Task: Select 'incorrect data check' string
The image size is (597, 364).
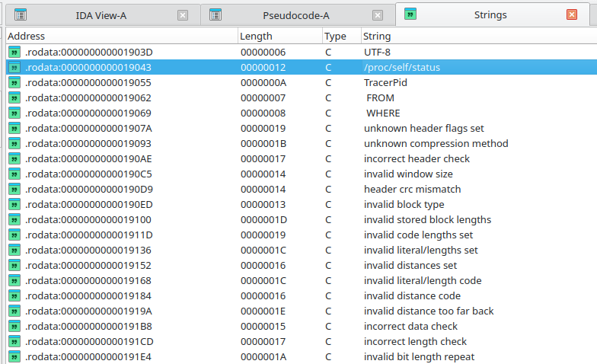Action: pyautogui.click(x=411, y=326)
